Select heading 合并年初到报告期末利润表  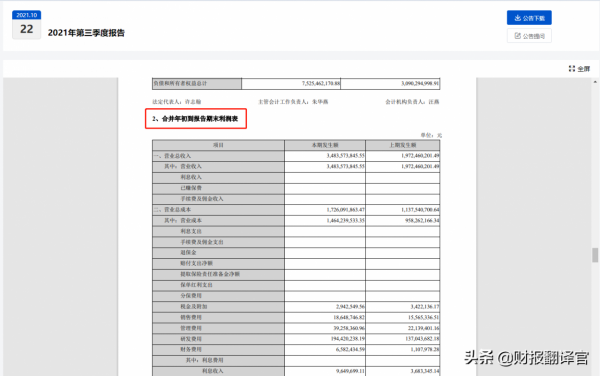[195, 119]
